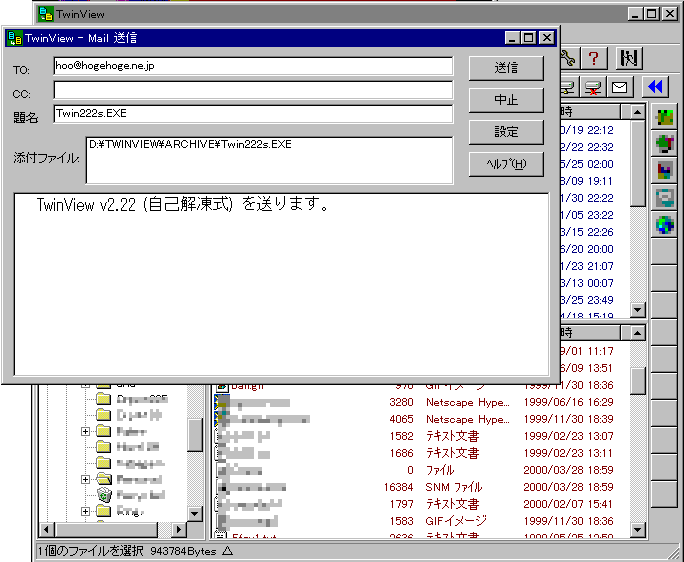
Task: Click upper file pane's scroll down arrow
Action: 637,310
